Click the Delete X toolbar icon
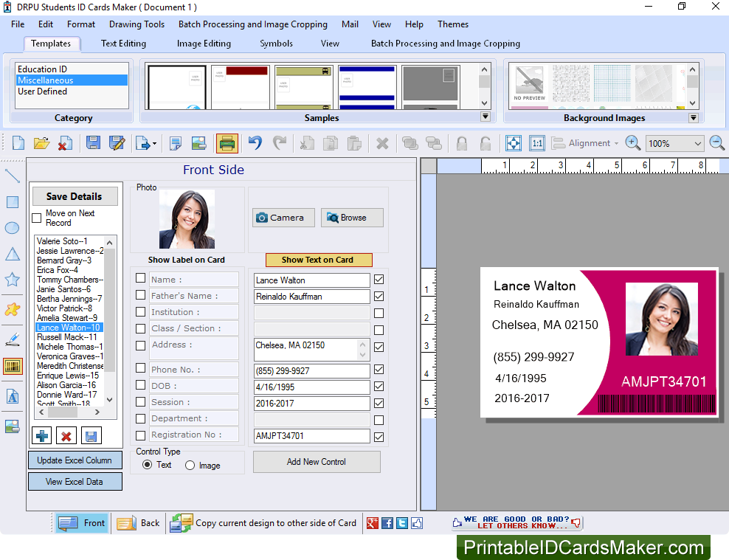Screen dimensions: 729x560 [x=382, y=143]
